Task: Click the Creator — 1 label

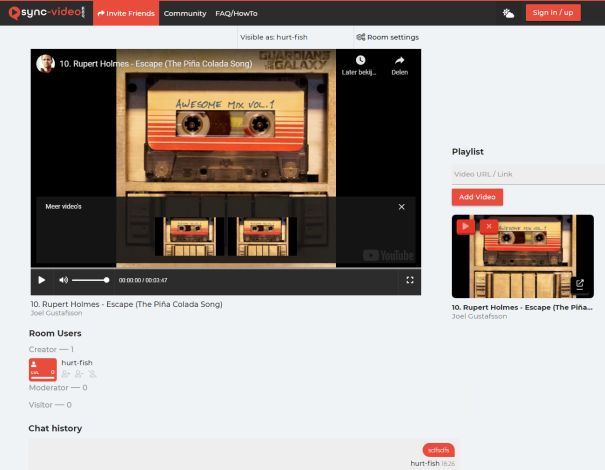Action: (51, 350)
